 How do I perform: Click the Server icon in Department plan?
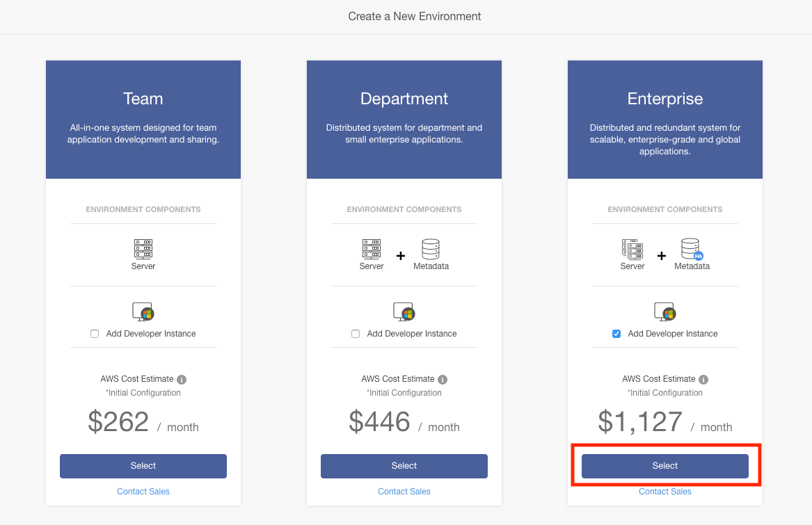point(372,249)
